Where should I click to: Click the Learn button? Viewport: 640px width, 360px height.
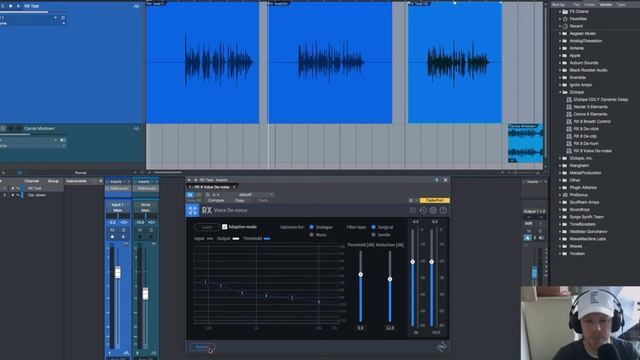pyautogui.click(x=207, y=227)
